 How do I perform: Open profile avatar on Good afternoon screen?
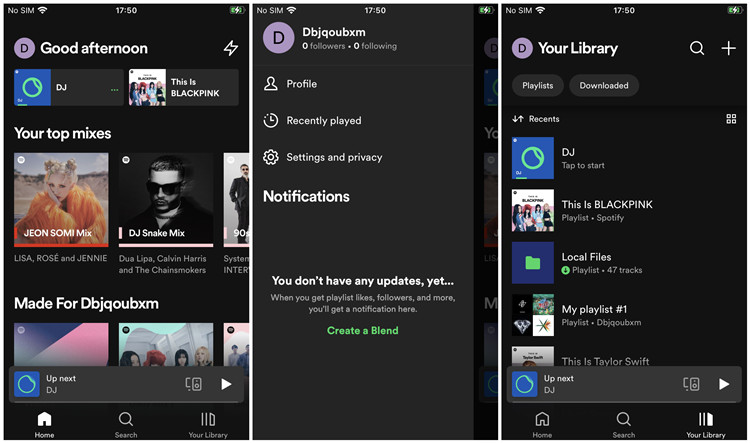click(x=24, y=48)
